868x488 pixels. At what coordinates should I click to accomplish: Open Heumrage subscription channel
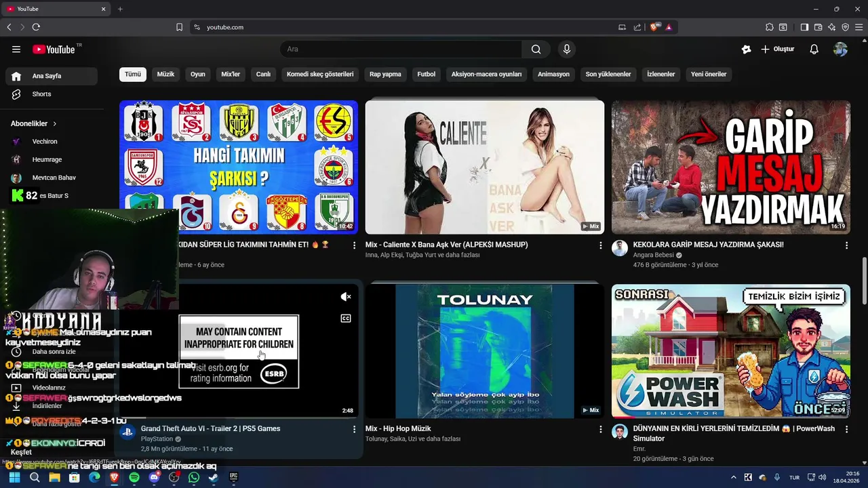52,160
